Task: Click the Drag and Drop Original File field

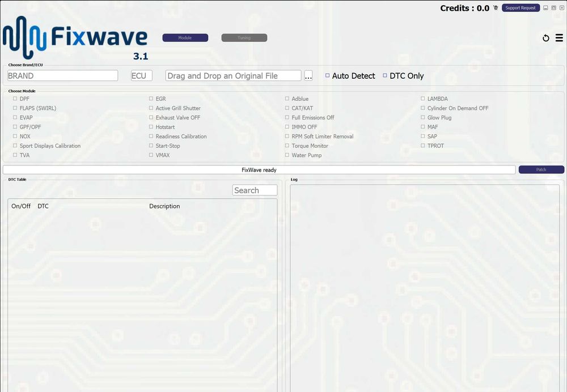Action: (233, 75)
